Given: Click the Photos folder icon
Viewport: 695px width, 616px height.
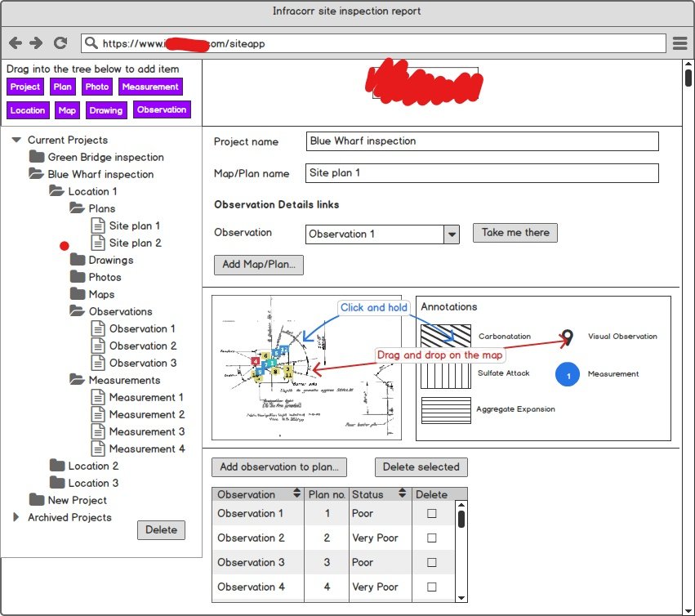Looking at the screenshot, I should click(x=78, y=277).
